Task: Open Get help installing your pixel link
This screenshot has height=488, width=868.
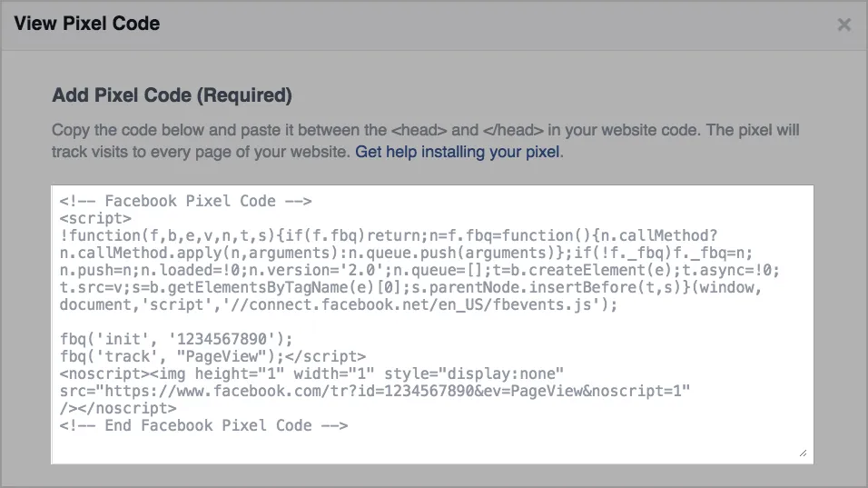Action: click(x=458, y=152)
